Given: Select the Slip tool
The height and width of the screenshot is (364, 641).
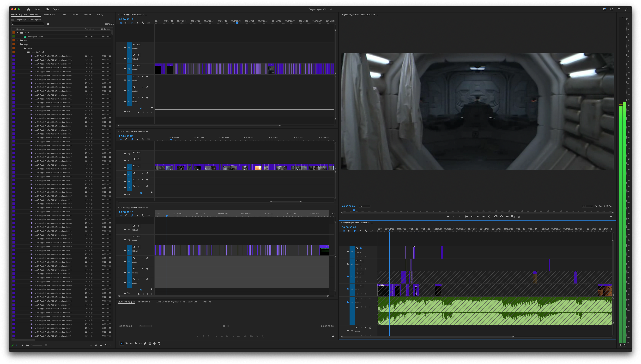Looking at the screenshot, I should [x=140, y=343].
